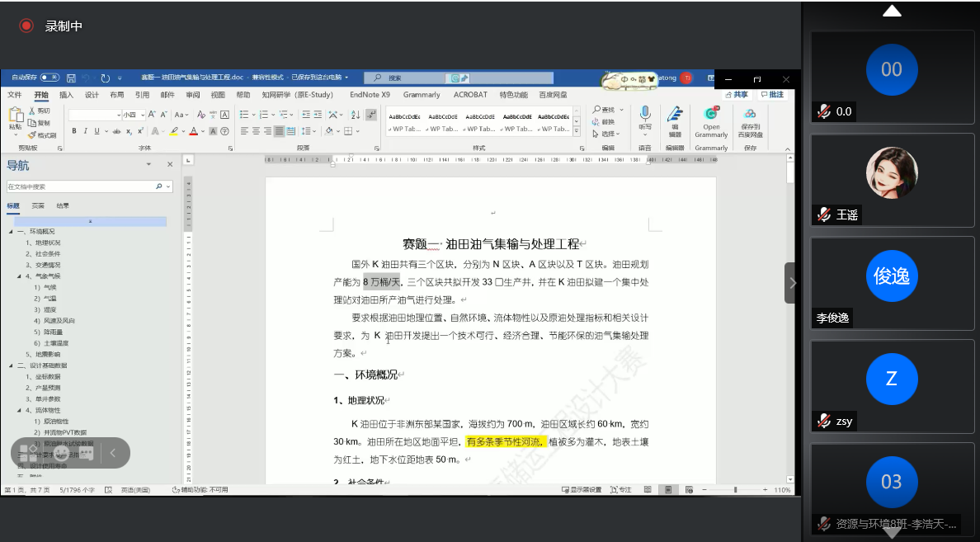
Task: Open the Editor (编辑器) pane
Action: (675, 122)
